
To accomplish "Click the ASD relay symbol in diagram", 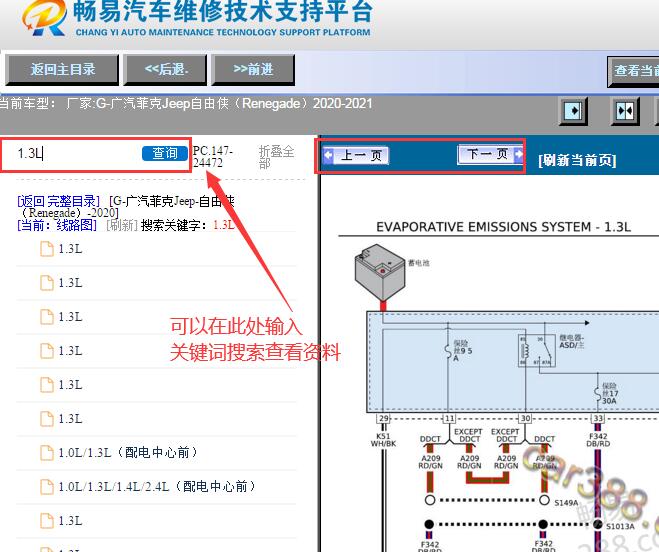I will [x=537, y=351].
